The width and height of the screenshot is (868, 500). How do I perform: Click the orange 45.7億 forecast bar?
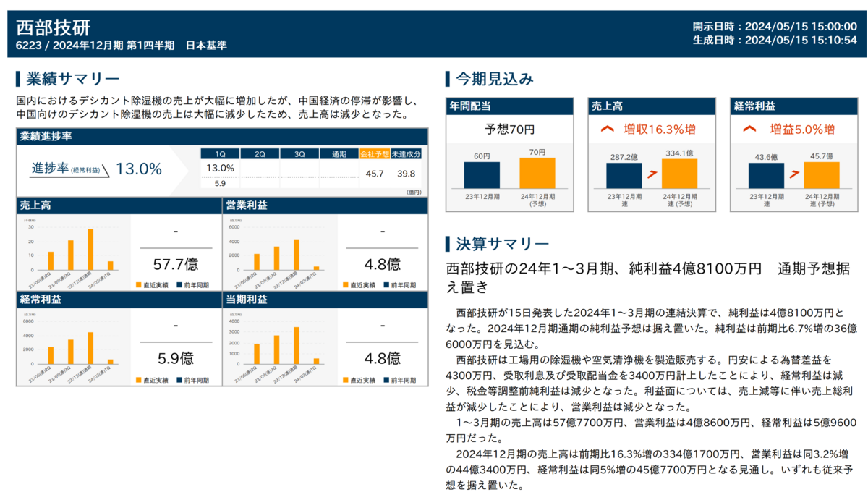point(822,175)
